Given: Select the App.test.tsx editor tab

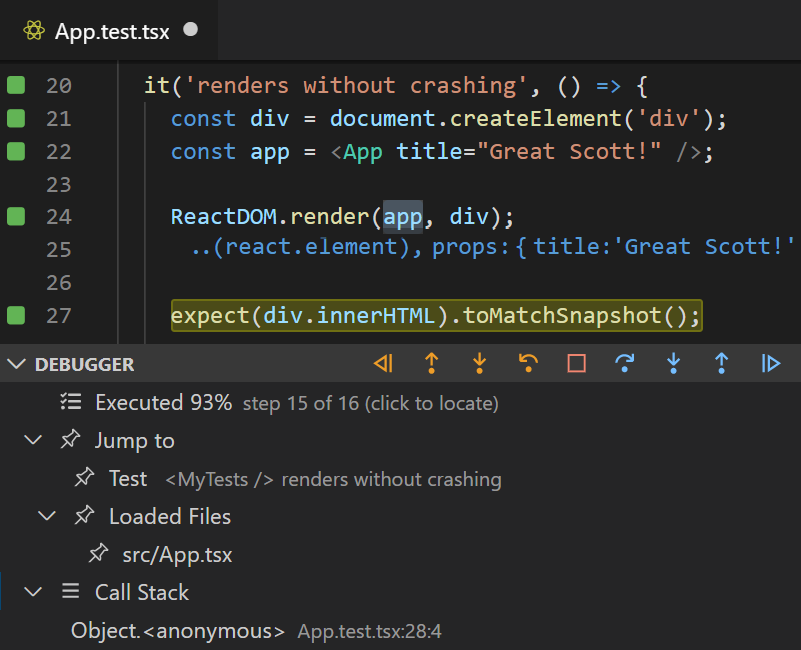Looking at the screenshot, I should coord(109,31).
